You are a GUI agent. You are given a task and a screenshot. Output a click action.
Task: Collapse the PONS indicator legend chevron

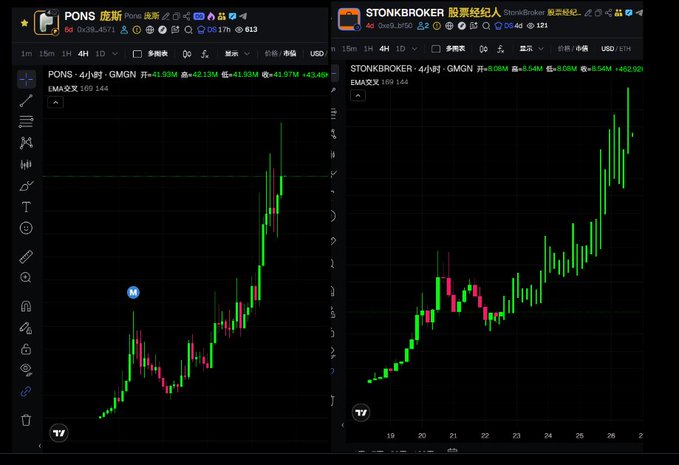click(55, 103)
